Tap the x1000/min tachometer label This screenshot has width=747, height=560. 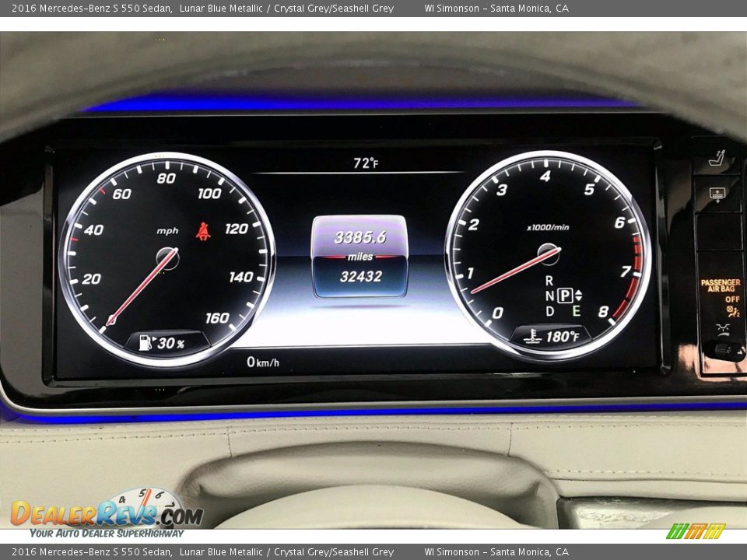click(x=548, y=227)
